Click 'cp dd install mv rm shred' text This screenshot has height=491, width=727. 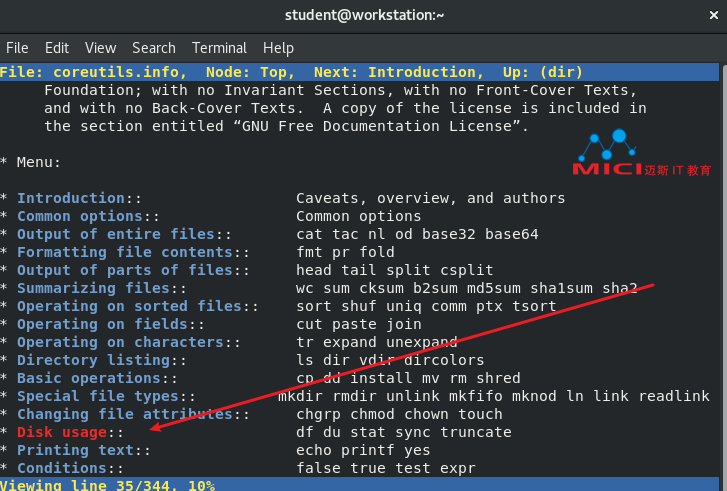point(408,379)
